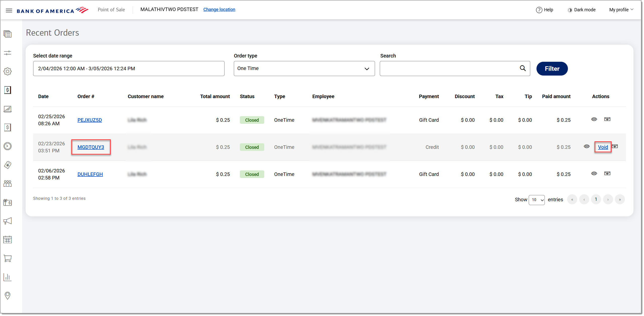Screen dimensions: 644x316
Task: Open the Orders panel in the sidebar
Action: pos(8,34)
